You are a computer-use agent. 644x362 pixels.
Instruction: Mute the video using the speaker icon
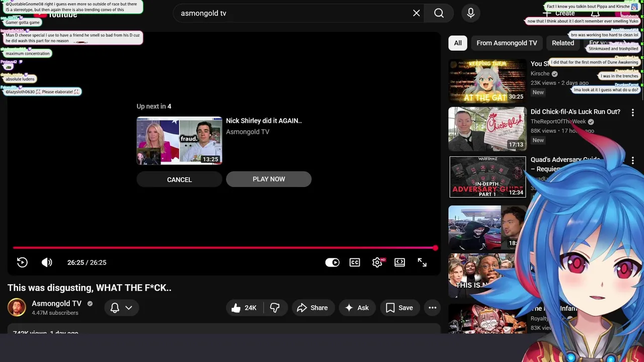[x=47, y=262]
